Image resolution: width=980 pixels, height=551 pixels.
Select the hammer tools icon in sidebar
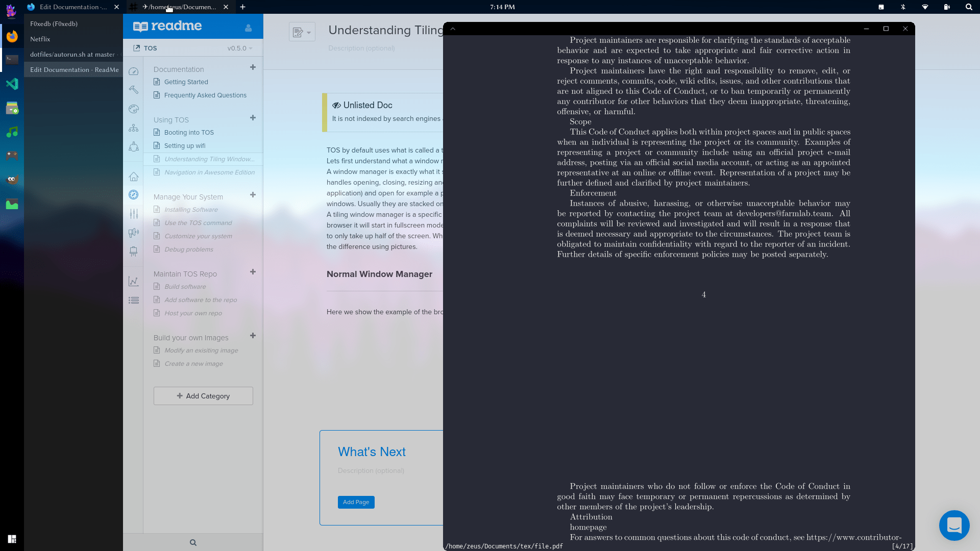click(133, 90)
